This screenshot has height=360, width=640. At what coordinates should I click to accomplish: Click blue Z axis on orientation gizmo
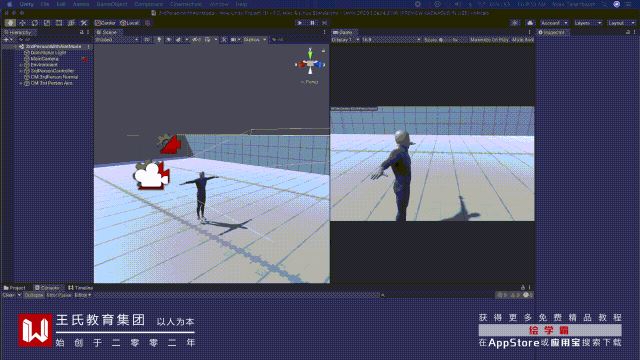[320, 64]
